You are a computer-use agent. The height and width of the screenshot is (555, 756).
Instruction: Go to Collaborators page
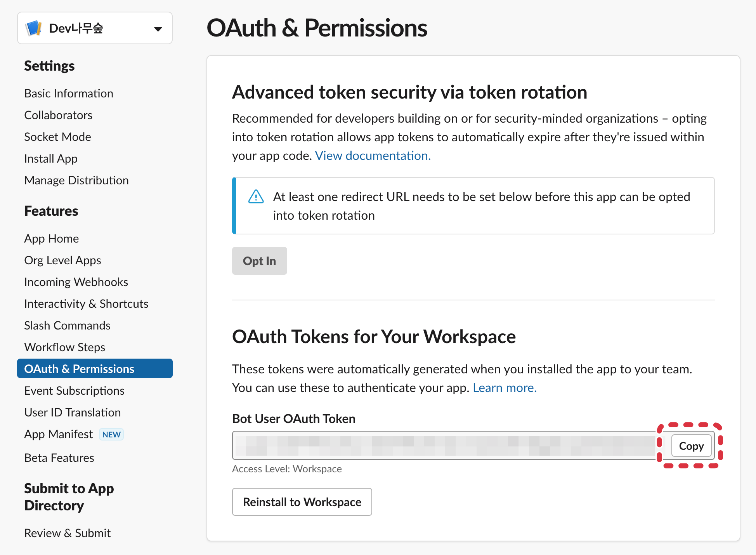(58, 115)
